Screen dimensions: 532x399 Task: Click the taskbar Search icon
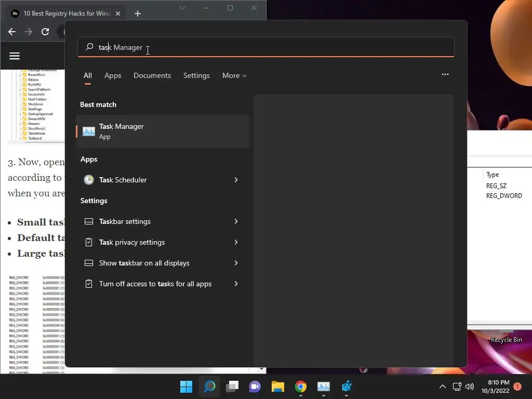(x=209, y=387)
